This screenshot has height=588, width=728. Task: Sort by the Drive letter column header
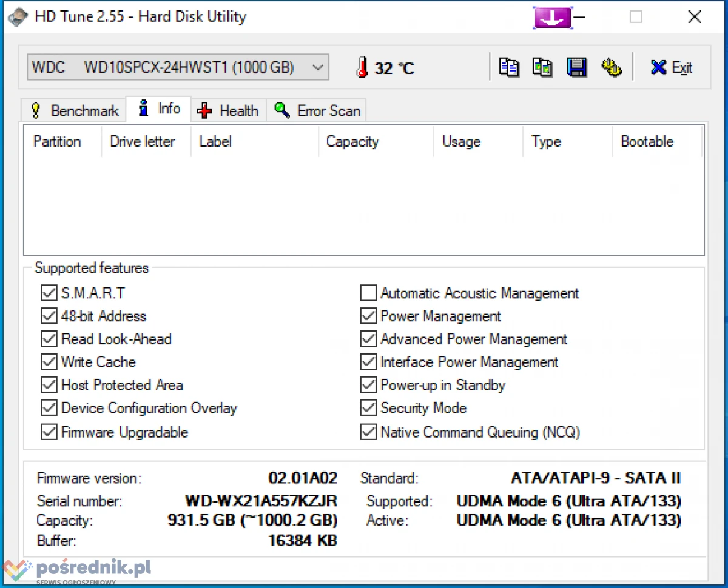143,142
